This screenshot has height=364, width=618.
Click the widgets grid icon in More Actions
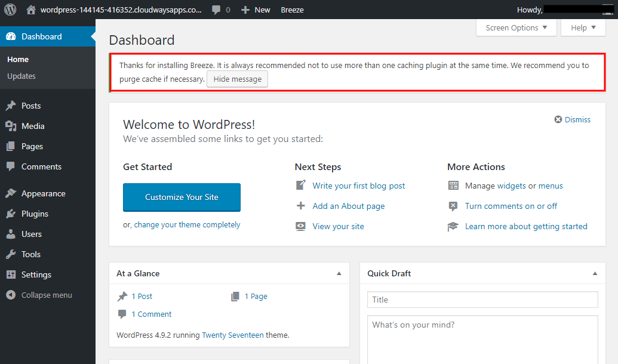point(453,186)
